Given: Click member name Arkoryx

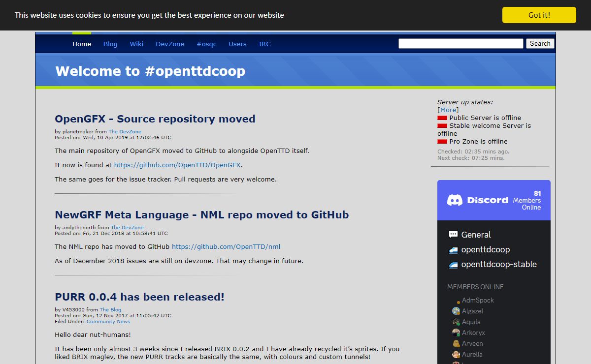Looking at the screenshot, I should pyautogui.click(x=473, y=333).
